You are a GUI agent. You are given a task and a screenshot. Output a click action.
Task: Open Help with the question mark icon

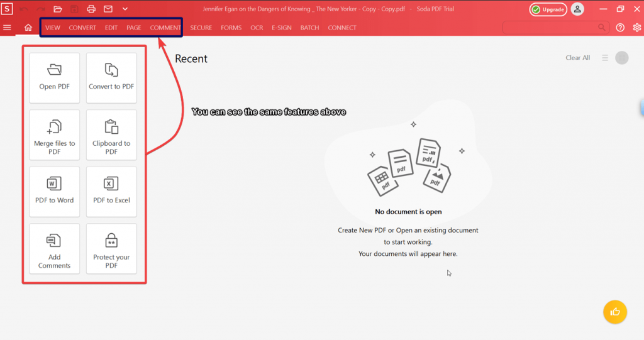click(x=620, y=28)
